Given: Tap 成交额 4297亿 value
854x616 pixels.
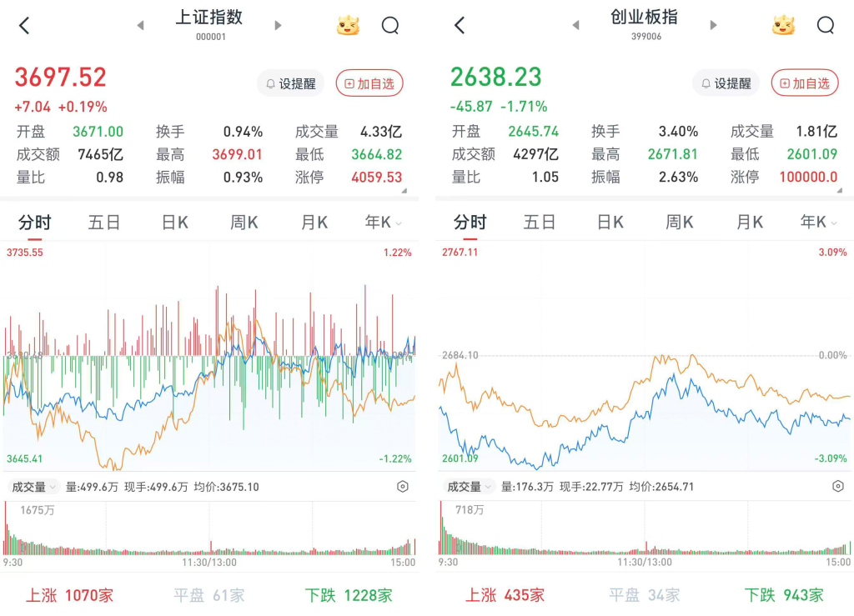Looking at the screenshot, I should click(x=536, y=154).
